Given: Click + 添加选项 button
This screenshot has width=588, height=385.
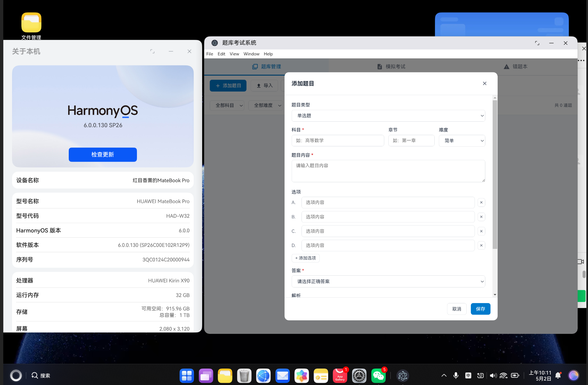Looking at the screenshot, I should tap(305, 258).
